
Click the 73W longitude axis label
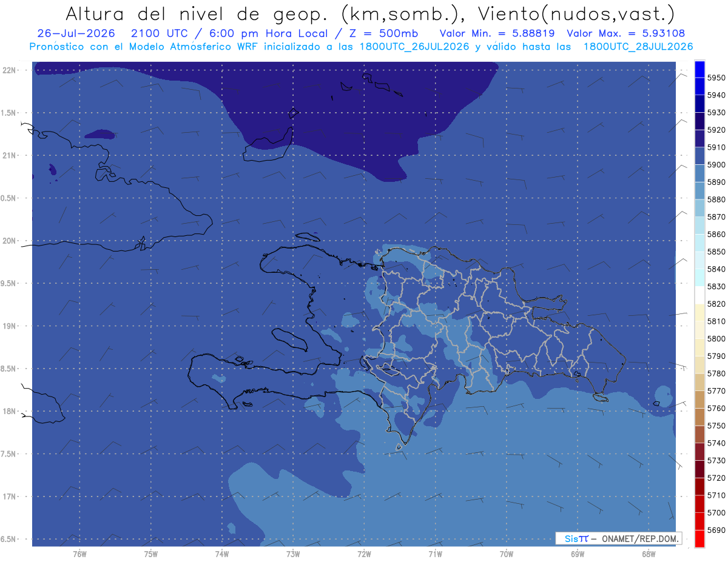tap(293, 554)
